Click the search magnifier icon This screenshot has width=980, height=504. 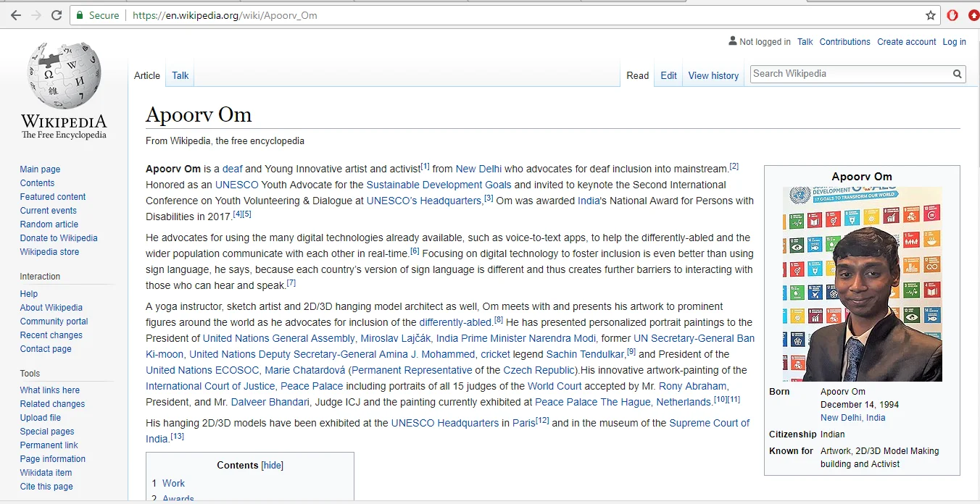coord(958,74)
